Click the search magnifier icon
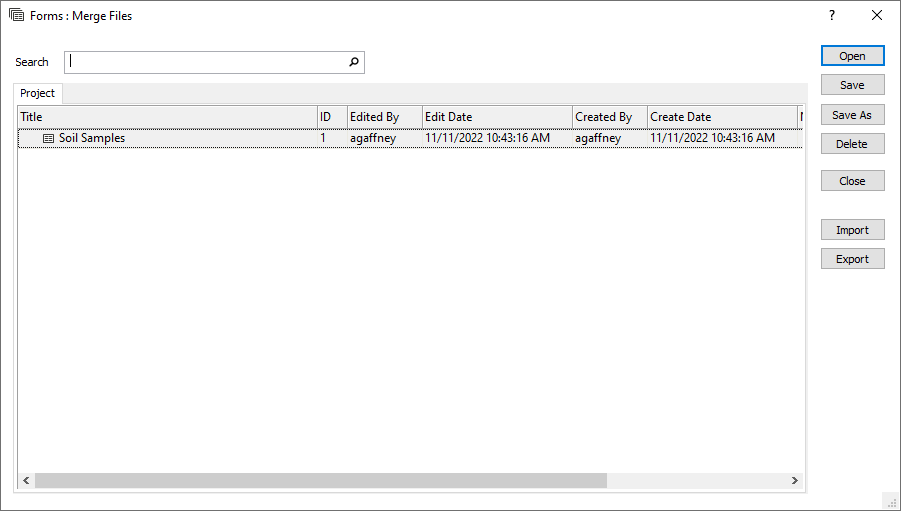This screenshot has width=901, height=511. click(x=353, y=62)
